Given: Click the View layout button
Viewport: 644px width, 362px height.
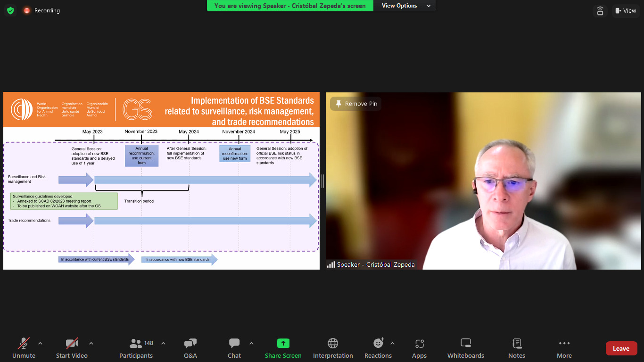Looking at the screenshot, I should click(x=625, y=10).
